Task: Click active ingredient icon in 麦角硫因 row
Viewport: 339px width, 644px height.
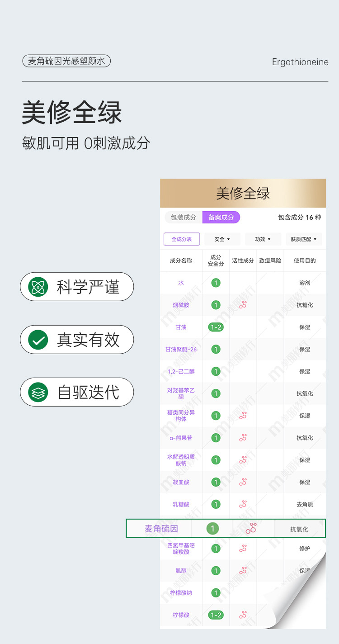Action: tap(251, 528)
